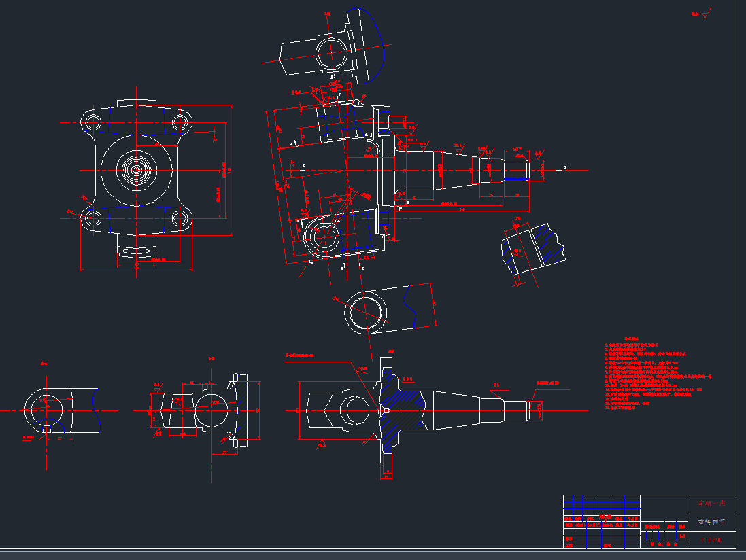
Task: Click the 右转向节 part name cell in title block
Action: pos(711,522)
